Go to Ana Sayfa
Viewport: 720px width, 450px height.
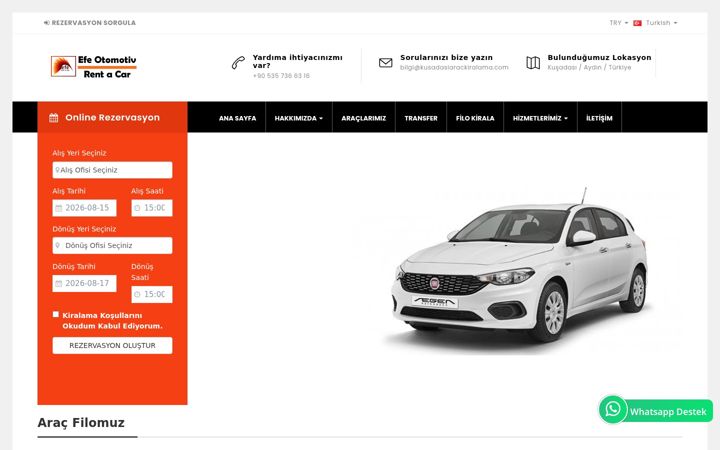click(x=237, y=118)
